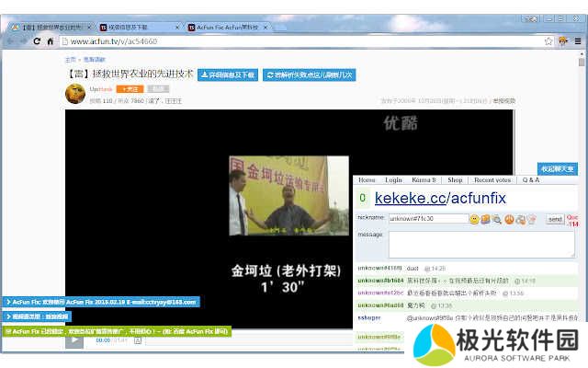The width and height of the screenshot is (588, 368).
Task: Insert smiley emoji in chat
Action: pyautogui.click(x=474, y=219)
